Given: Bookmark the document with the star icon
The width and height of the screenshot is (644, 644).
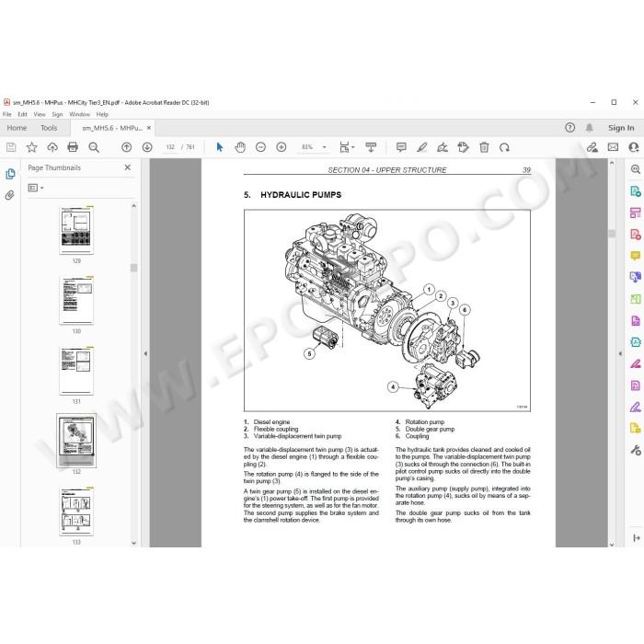Looking at the screenshot, I should 31,147.
